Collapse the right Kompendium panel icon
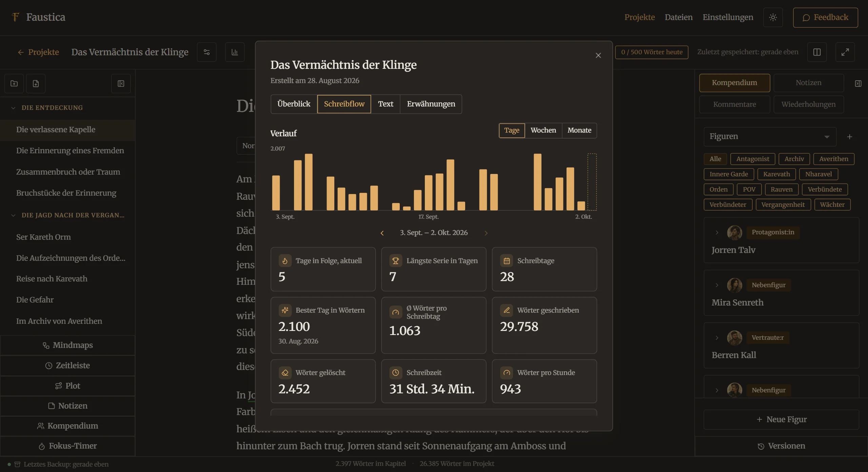868x472 pixels. (x=858, y=83)
